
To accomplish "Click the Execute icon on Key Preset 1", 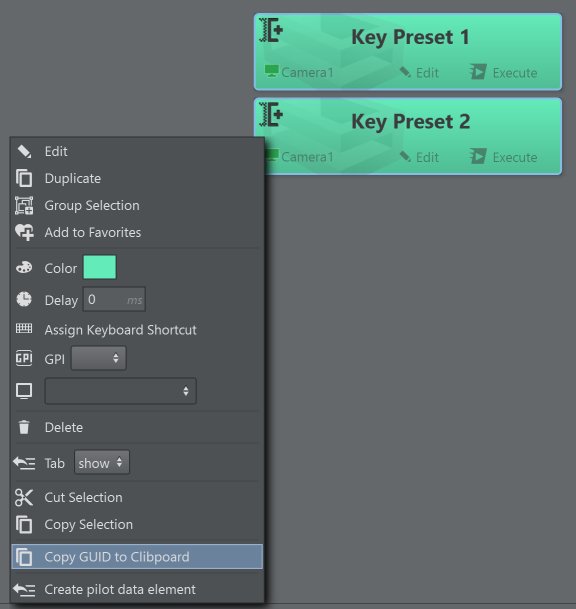I will coord(478,72).
